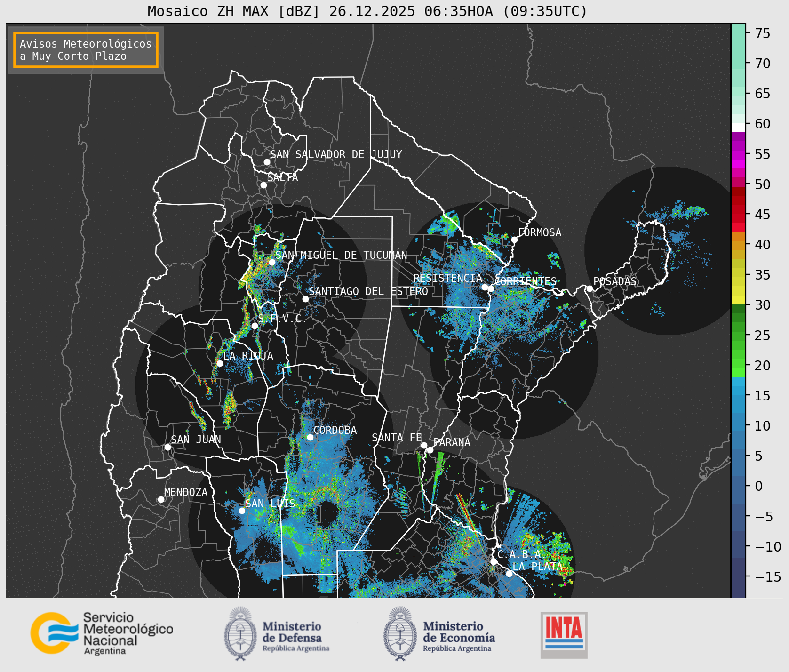Click the POSADAS map label
This screenshot has width=789, height=672.
[x=615, y=281]
